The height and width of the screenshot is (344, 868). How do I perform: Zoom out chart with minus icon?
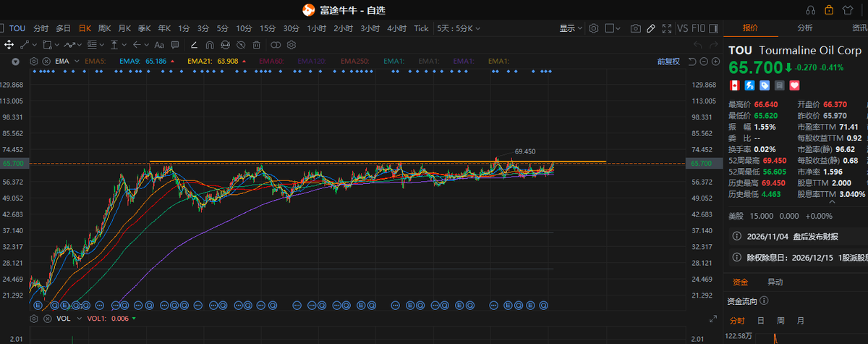coord(704,62)
